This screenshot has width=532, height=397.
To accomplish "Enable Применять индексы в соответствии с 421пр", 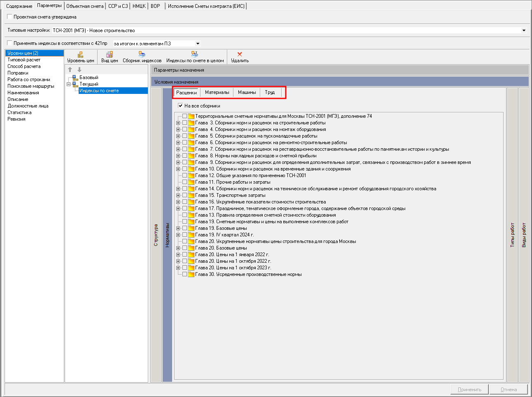I will click(x=10, y=43).
